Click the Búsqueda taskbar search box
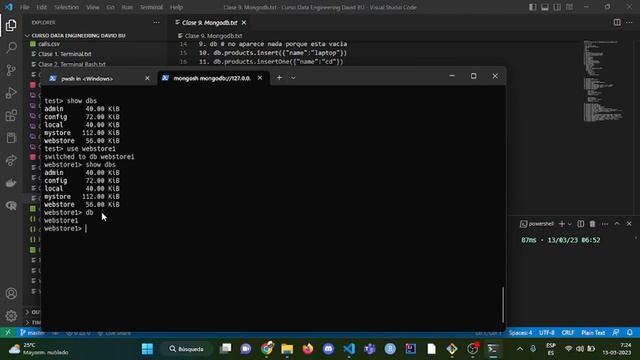 tap(187, 349)
